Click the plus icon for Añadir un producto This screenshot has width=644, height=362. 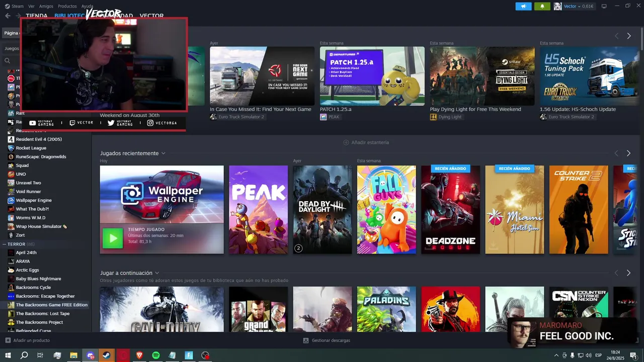(x=8, y=340)
